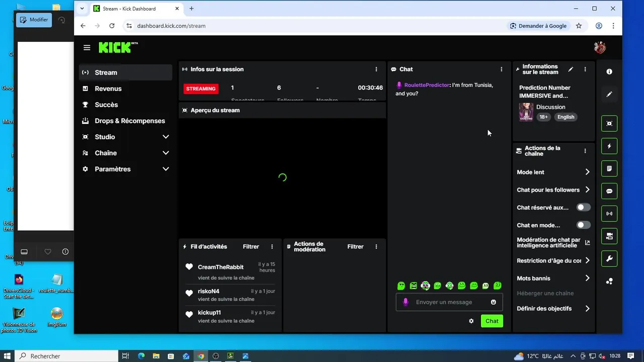Click the Envoyer un message field

point(449,302)
